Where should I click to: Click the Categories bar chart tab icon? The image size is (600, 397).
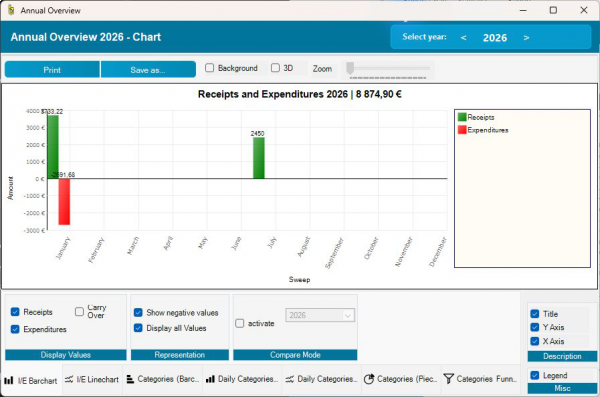130,379
